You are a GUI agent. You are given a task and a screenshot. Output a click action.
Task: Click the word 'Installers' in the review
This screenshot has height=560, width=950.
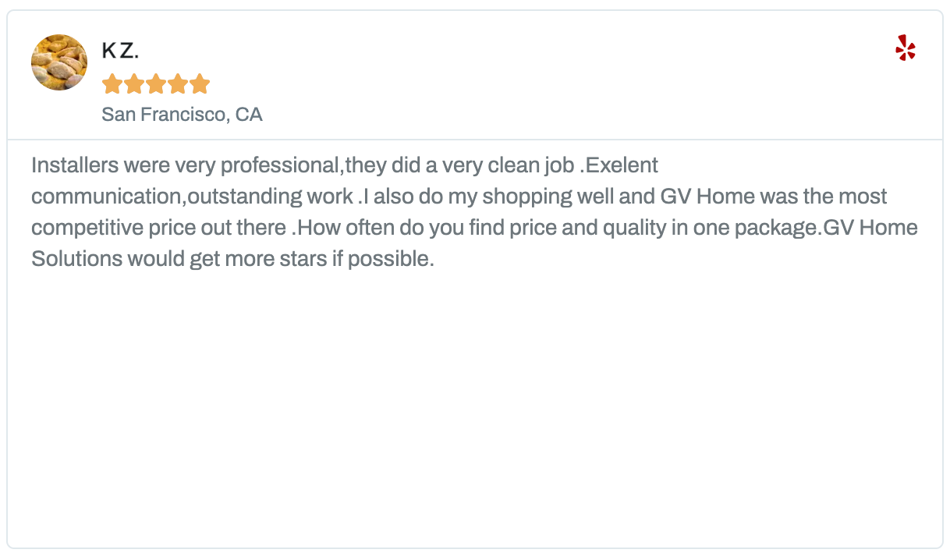75,165
